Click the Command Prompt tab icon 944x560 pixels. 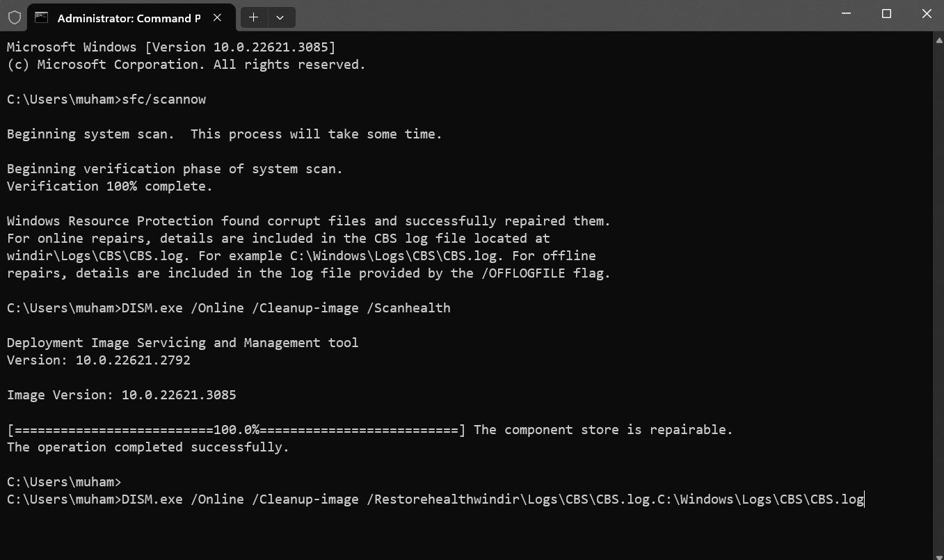41,17
